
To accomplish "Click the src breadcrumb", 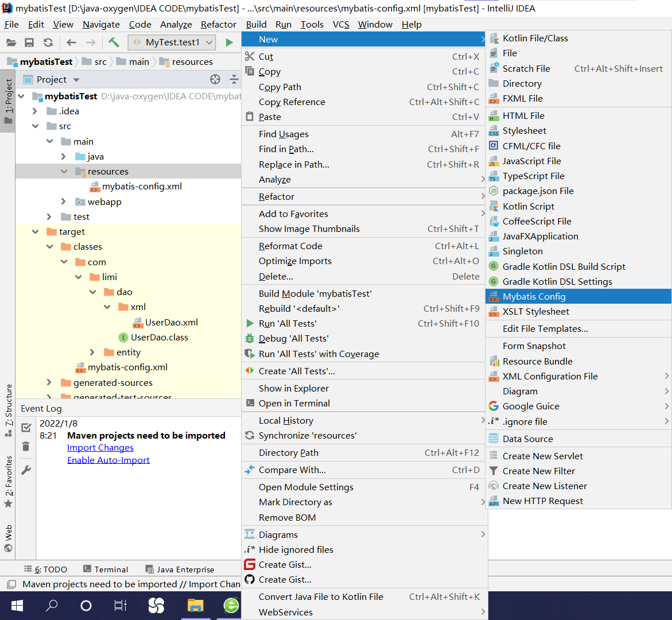I will tap(94, 62).
